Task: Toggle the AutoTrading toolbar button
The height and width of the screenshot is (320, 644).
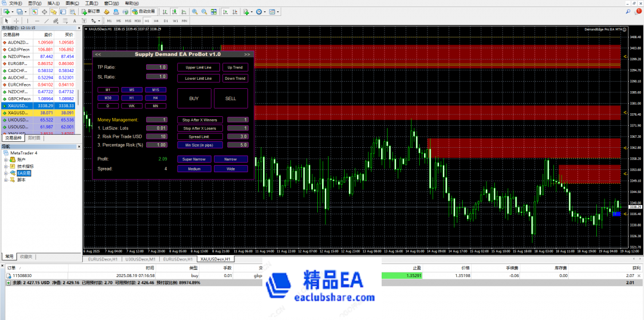Action: 143,11
